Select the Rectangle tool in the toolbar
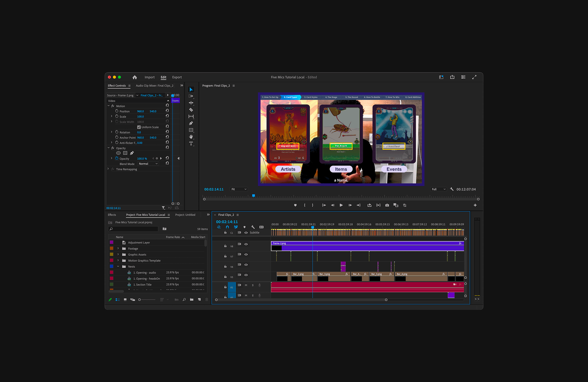Viewport: 588px width, 382px height. (191, 130)
